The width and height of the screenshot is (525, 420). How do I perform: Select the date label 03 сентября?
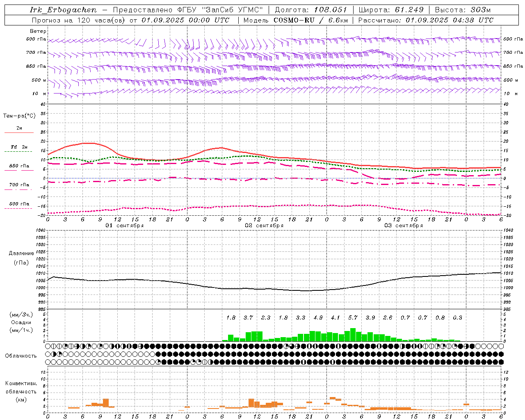(x=404, y=226)
